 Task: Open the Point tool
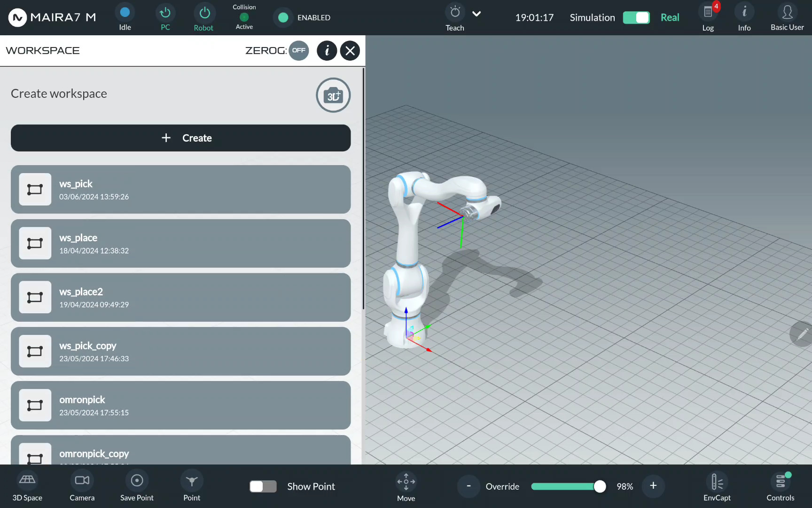[192, 486]
